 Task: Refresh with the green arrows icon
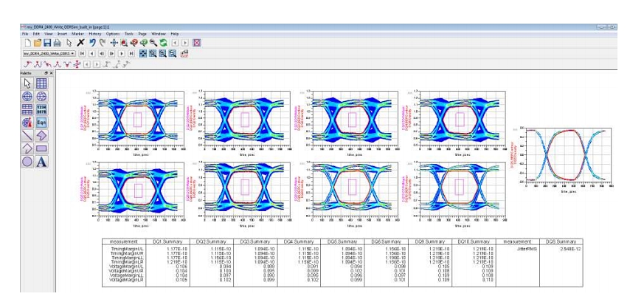[x=164, y=43]
